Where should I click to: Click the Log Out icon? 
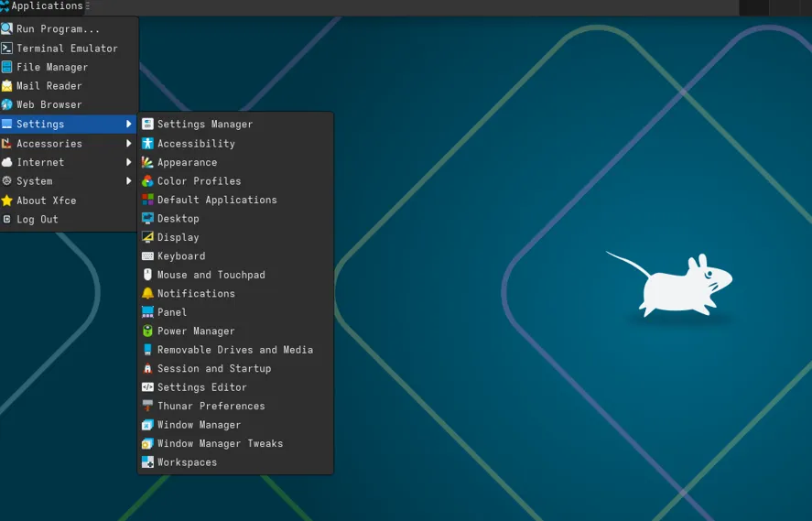(6, 219)
